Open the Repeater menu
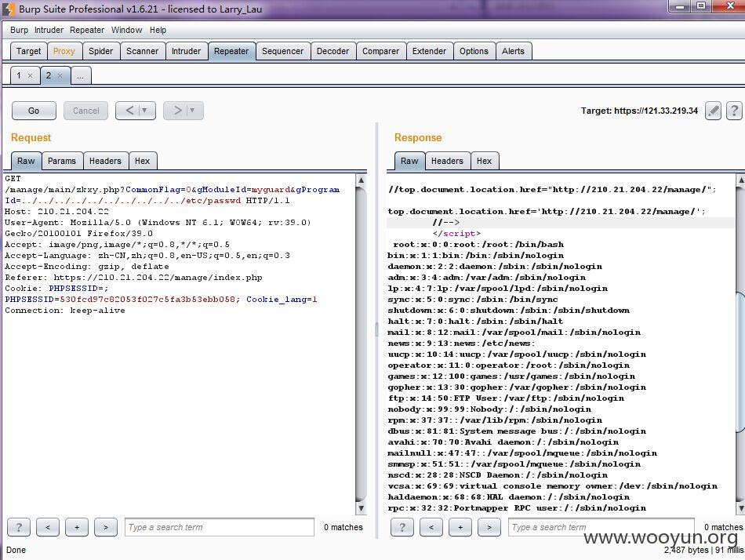 (87, 30)
